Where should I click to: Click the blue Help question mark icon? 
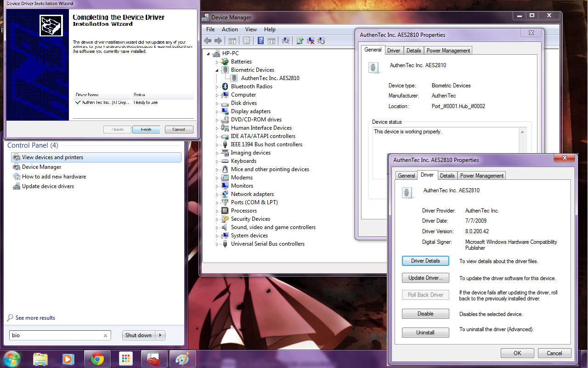coord(260,40)
